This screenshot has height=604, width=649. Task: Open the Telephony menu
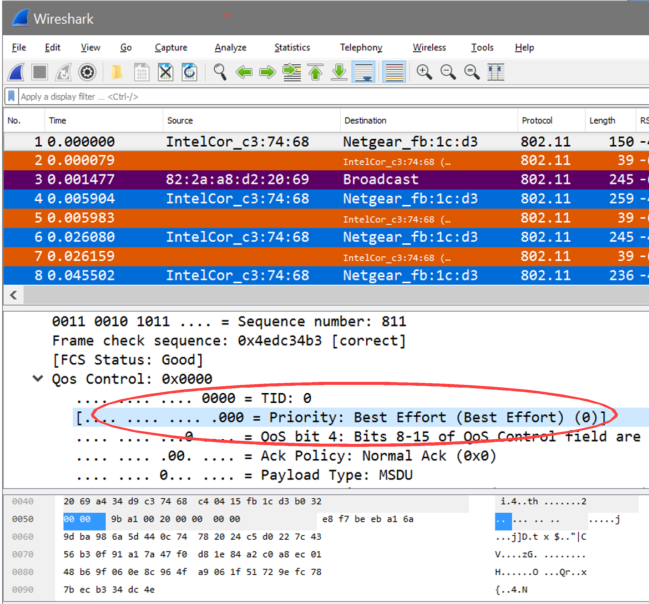[361, 48]
